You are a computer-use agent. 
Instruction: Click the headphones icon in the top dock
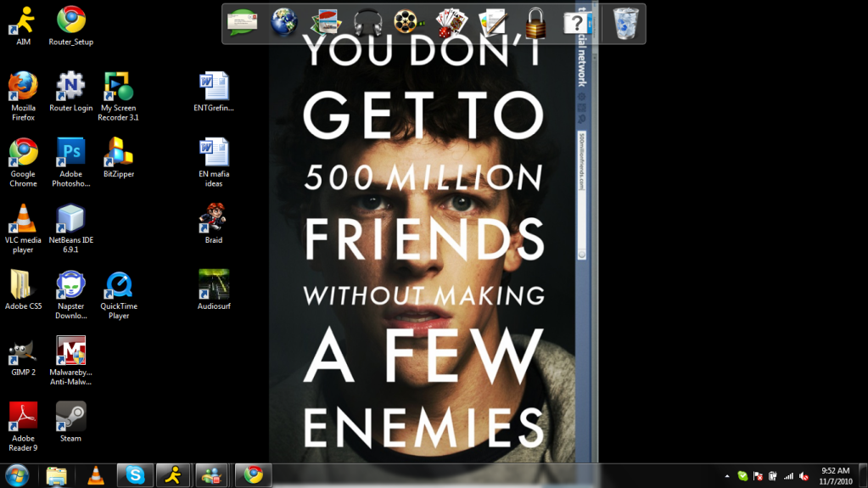tap(367, 22)
